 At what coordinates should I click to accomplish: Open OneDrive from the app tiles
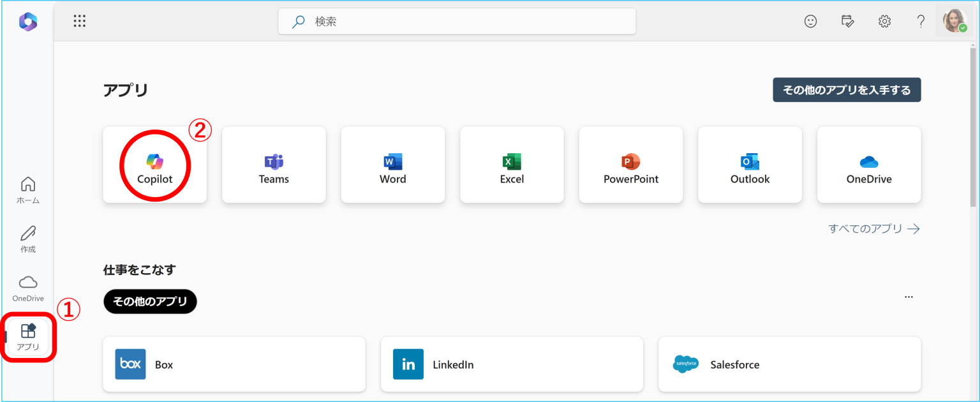coord(868,165)
